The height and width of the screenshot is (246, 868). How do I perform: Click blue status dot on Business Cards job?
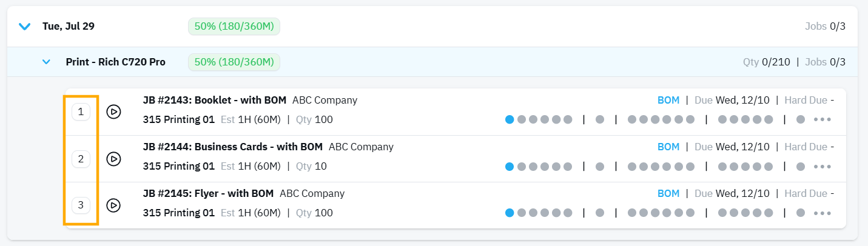[510, 166]
